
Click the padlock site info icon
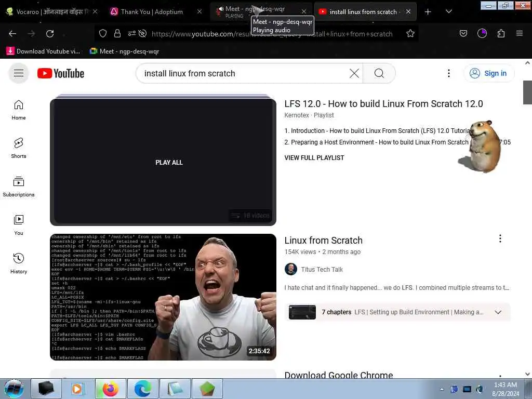117,33
